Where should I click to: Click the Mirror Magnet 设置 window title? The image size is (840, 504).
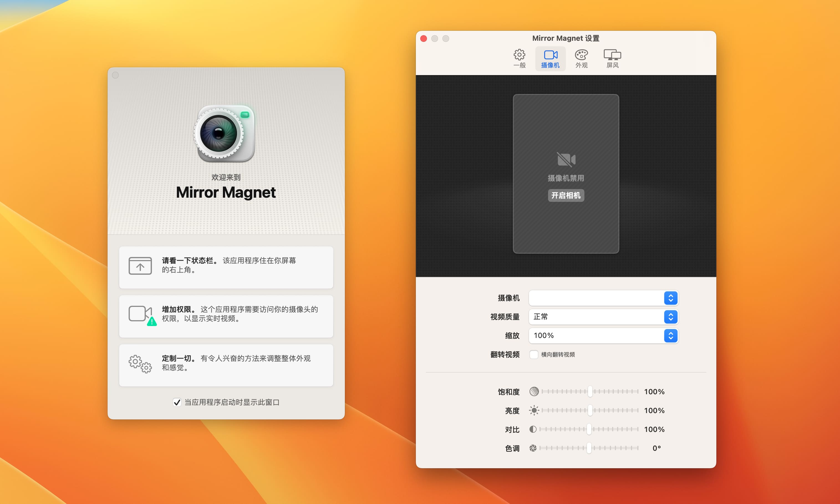point(566,38)
